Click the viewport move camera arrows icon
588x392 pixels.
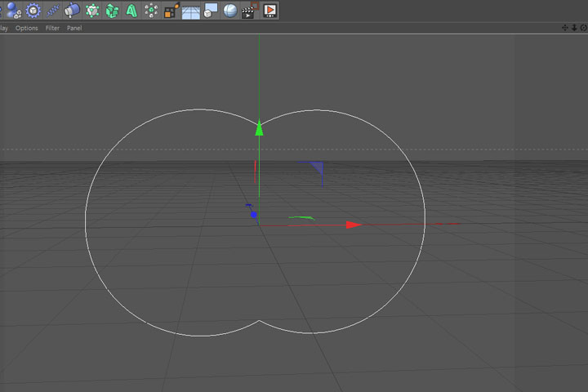pos(565,28)
